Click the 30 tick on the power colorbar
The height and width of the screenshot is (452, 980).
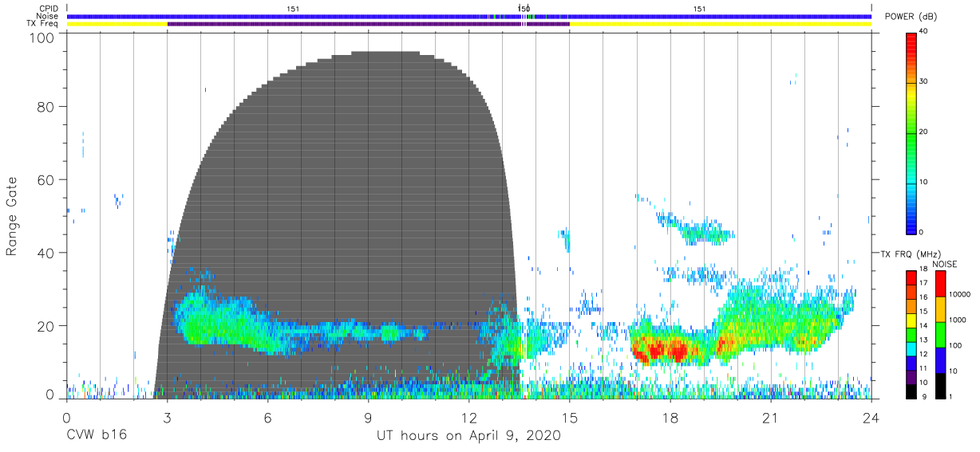[x=925, y=81]
